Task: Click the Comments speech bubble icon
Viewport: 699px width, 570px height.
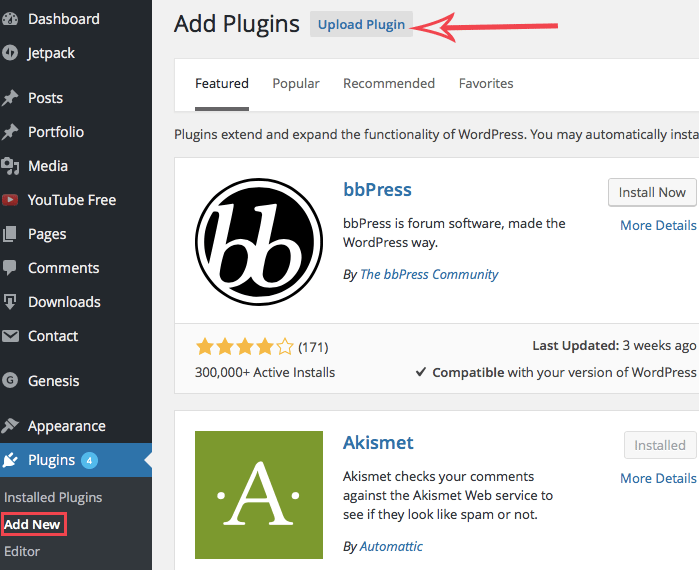Action: (x=10, y=268)
